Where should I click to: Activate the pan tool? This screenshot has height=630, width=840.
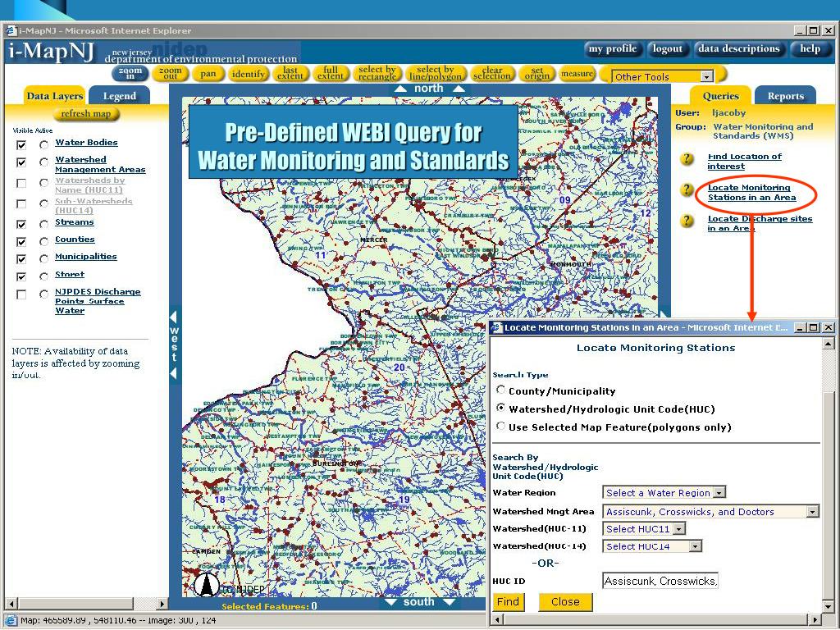click(208, 73)
